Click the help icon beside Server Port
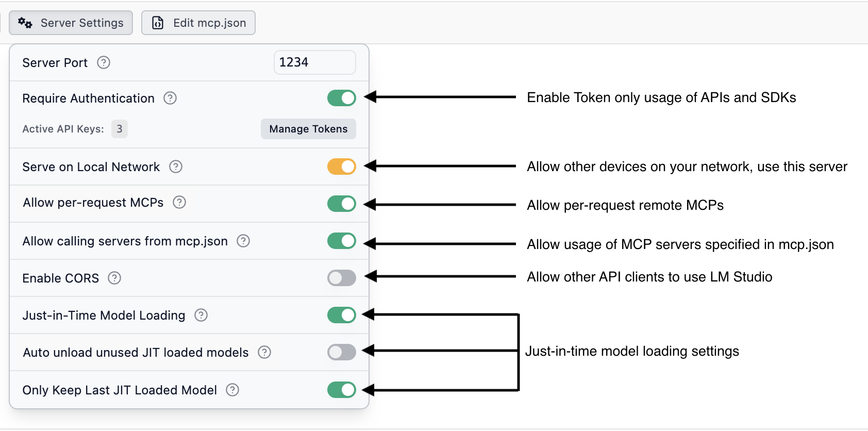The height and width of the screenshot is (431, 868). 104,62
